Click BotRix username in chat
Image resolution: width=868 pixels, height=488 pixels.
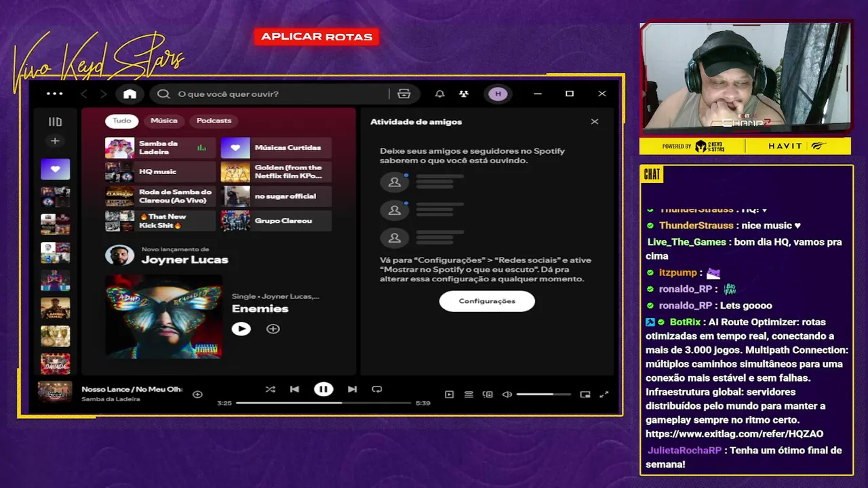[x=686, y=322]
